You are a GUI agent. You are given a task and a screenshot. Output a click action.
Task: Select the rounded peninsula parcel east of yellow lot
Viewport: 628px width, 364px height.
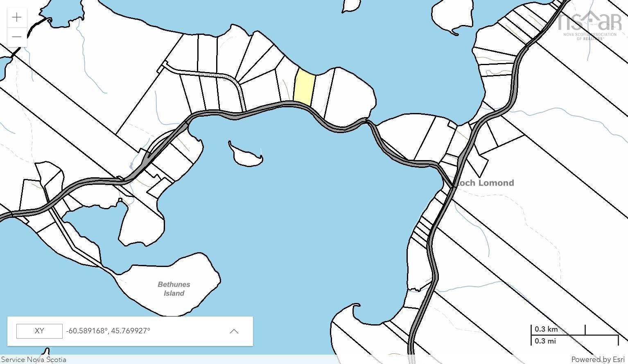[352, 96]
